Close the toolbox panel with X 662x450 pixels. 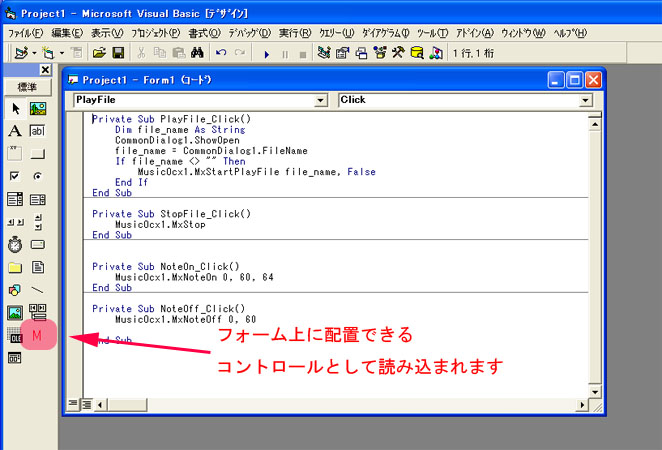coord(45,70)
